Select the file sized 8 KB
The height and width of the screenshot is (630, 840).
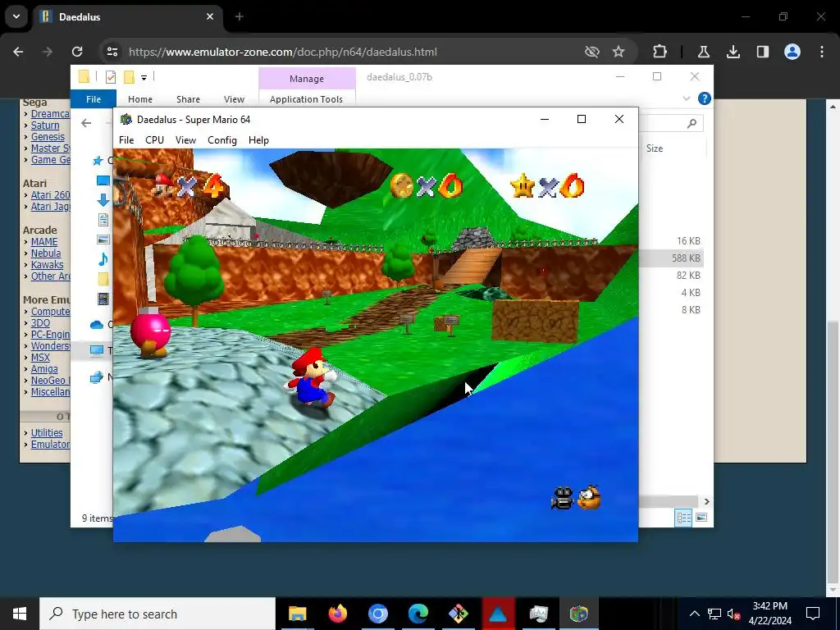pyautogui.click(x=691, y=309)
